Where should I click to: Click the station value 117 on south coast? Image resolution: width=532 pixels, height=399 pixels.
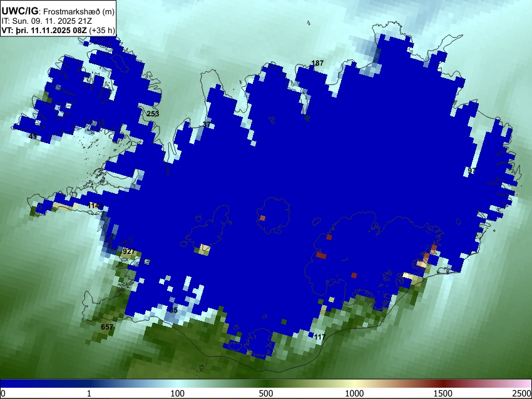click(319, 337)
